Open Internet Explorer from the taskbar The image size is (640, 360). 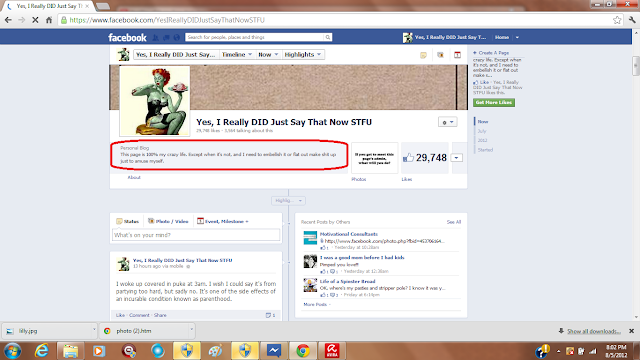(42, 351)
